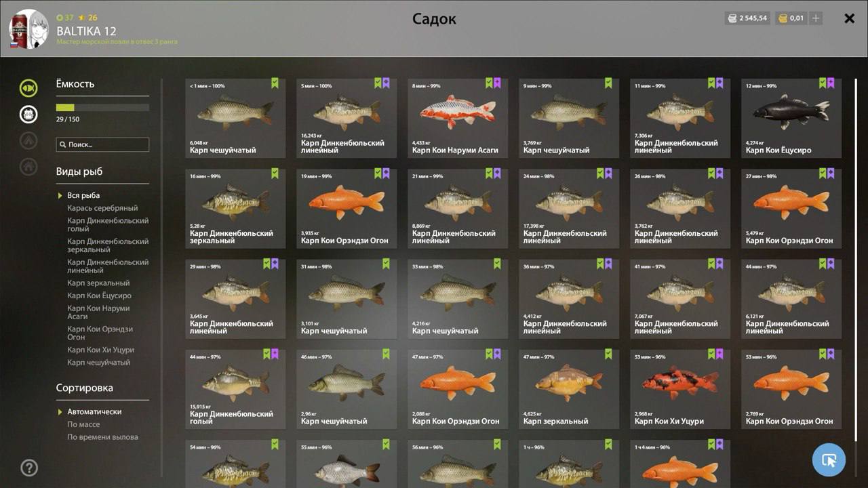Toggle purple bookmark on Карп Кои Наруми Асаги card
This screenshot has width=868, height=488.
point(497,83)
